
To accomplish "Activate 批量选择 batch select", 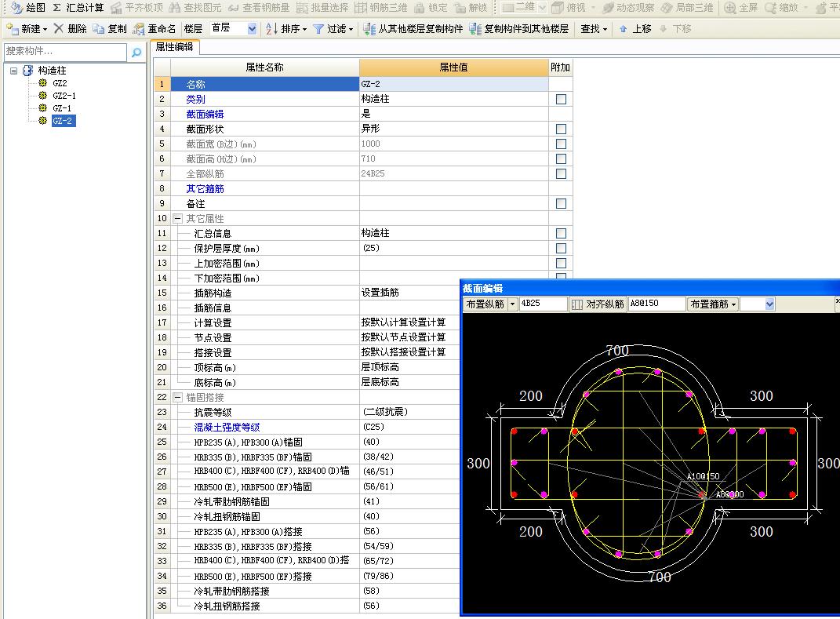I will click(x=322, y=8).
